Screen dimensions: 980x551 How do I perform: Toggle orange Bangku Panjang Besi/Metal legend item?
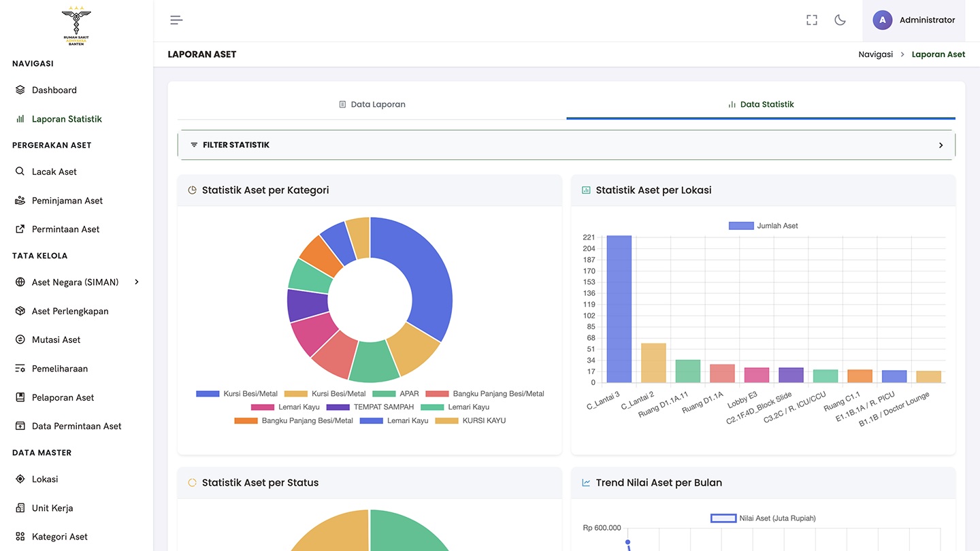(x=294, y=421)
